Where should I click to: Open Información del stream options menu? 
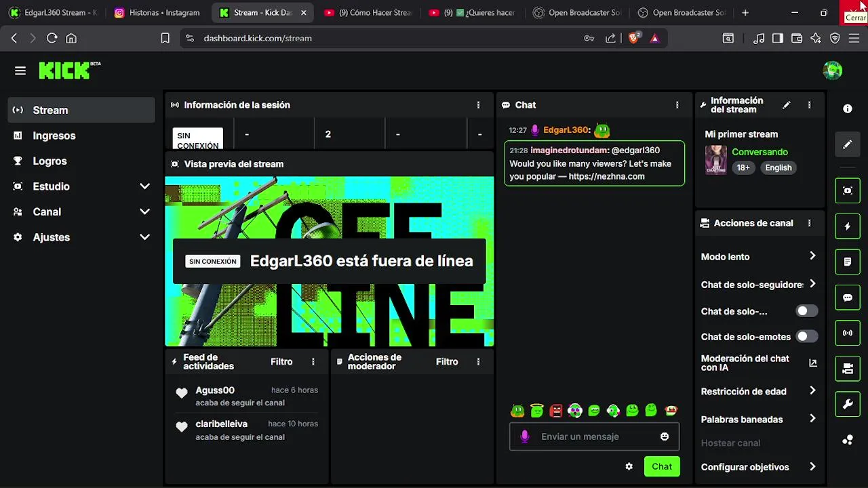pos(809,105)
